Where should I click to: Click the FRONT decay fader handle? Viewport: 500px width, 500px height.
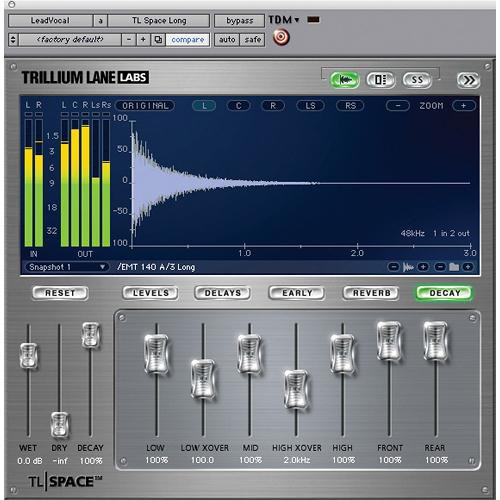(x=389, y=341)
